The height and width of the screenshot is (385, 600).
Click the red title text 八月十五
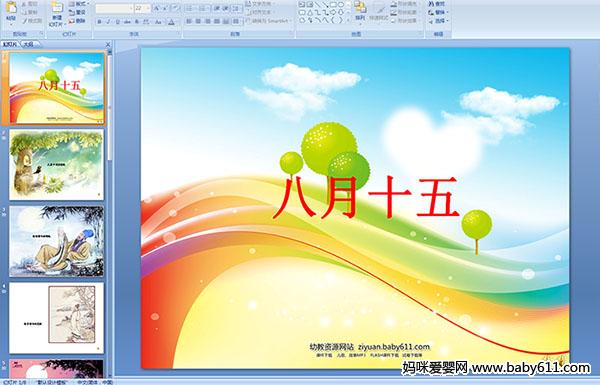coord(366,197)
